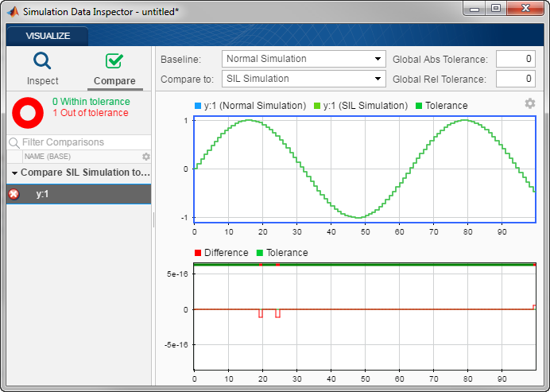Click the Compare checkmark icon

[x=114, y=62]
